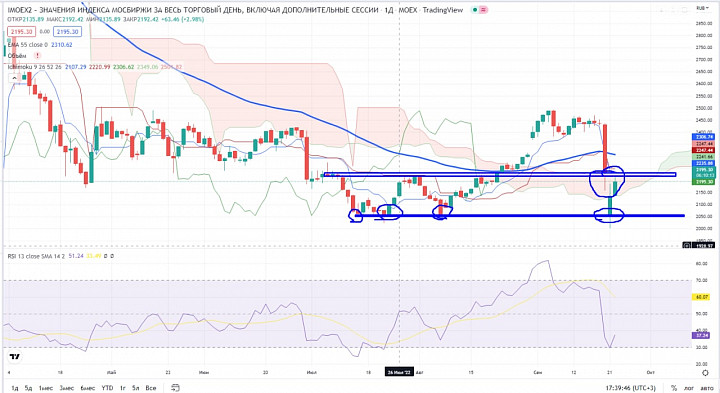Select the Все time range
Screen dimensions: 720x393
(x=151, y=388)
